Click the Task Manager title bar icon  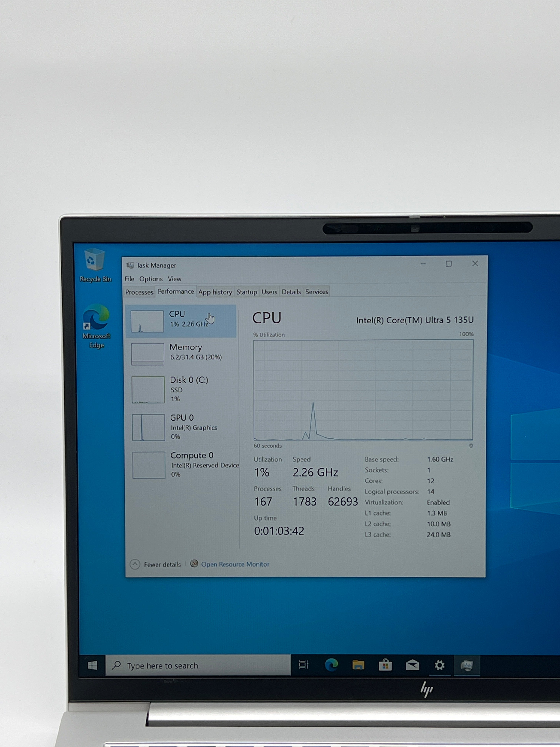(x=130, y=265)
